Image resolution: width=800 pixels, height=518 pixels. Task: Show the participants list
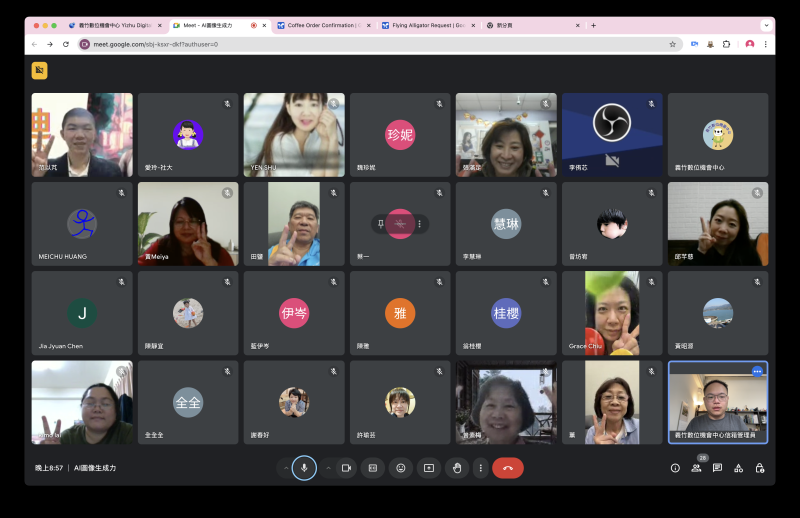click(696, 468)
